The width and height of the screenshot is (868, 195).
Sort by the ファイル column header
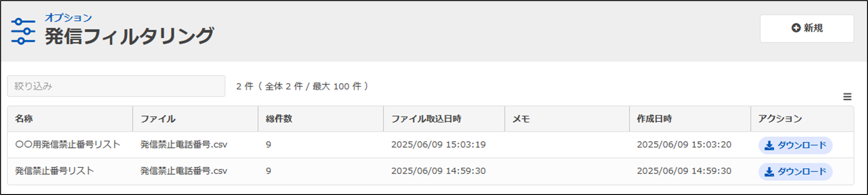tap(158, 119)
